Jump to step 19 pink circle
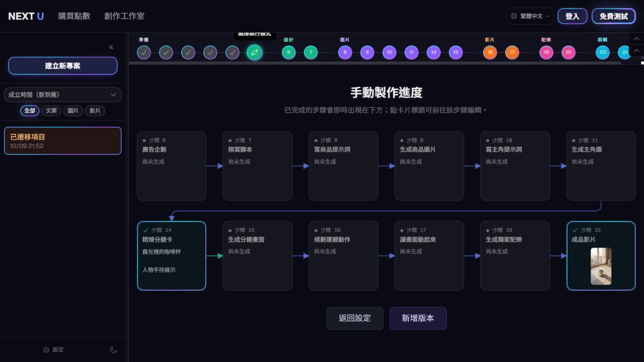Image resolution: width=644 pixels, height=362 pixels. coord(569,52)
